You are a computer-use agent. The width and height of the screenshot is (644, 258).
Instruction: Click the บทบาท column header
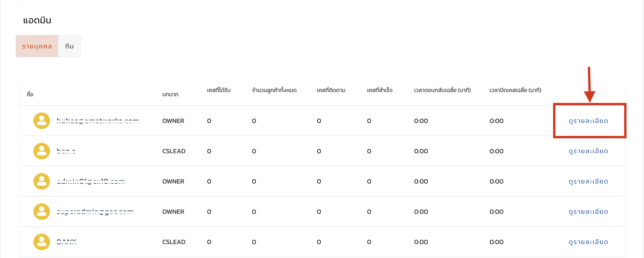[x=170, y=94]
